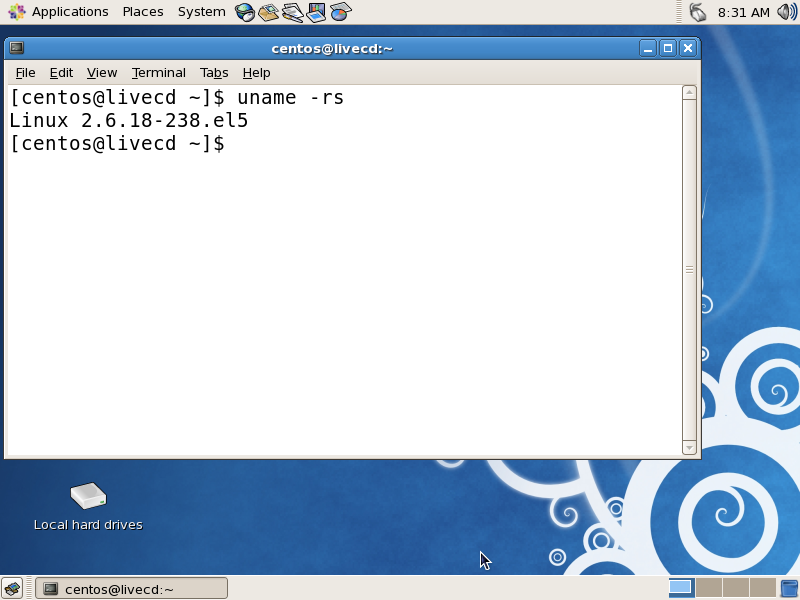Viewport: 800px width, 600px height.
Task: Launch the Firefox web browser from the panel
Action: point(243,11)
